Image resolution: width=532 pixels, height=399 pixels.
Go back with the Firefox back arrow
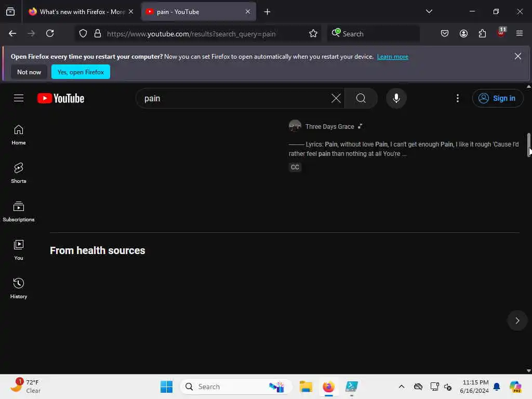[12, 33]
